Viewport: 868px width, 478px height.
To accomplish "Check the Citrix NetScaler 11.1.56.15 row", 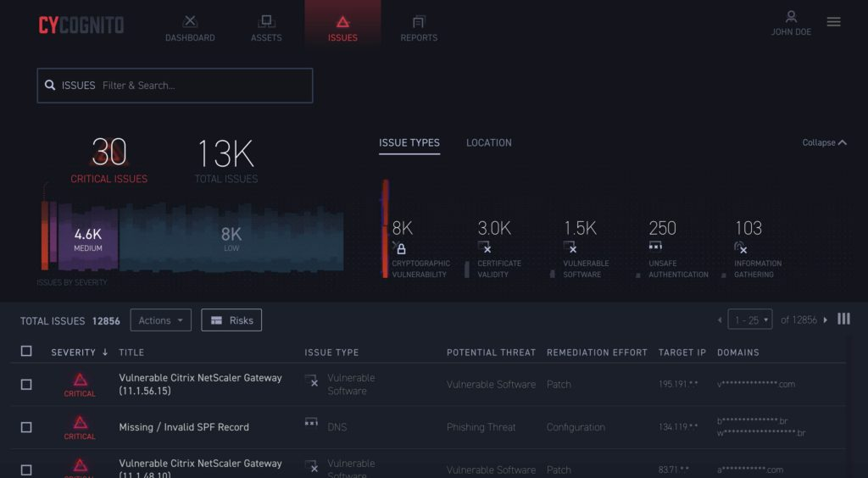I will pyautogui.click(x=26, y=385).
